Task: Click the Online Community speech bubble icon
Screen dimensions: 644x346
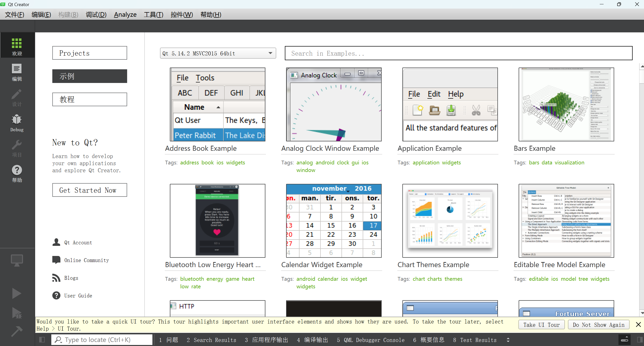Action: click(56, 260)
